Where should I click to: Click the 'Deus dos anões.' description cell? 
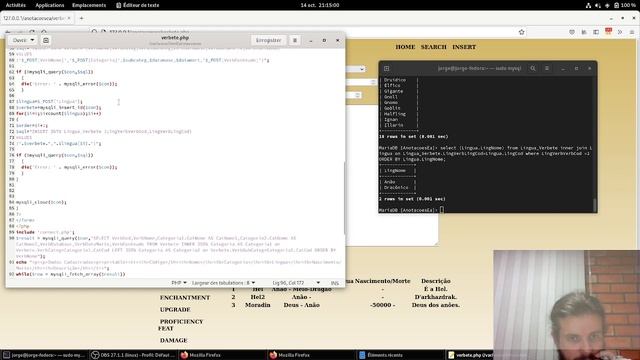coord(436,305)
